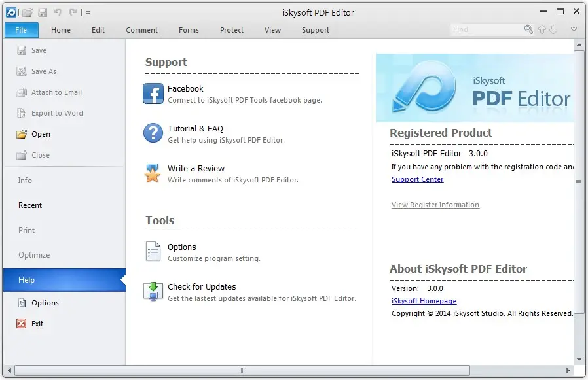This screenshot has height=380, width=588.
Task: Open Options entry title under Tools
Action: pyautogui.click(x=182, y=247)
